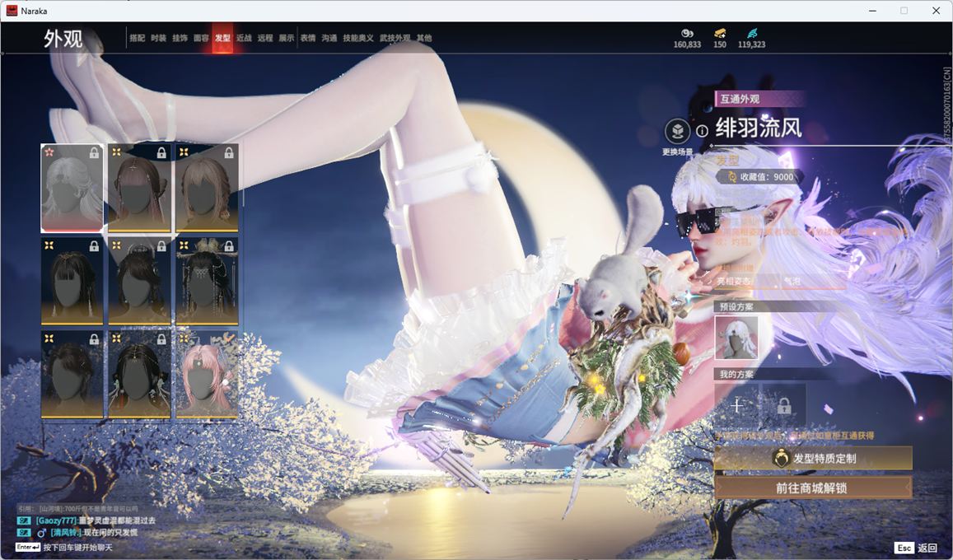Click the locked slot under 我的方案
Screen dimensions: 953x560
tap(784, 404)
